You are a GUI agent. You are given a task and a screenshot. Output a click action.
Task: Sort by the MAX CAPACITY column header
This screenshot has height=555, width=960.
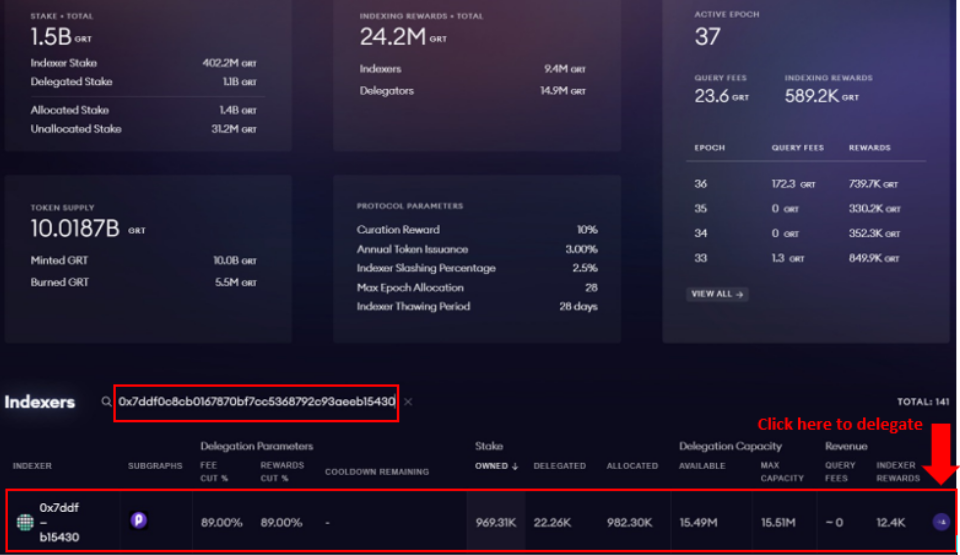[x=782, y=472]
